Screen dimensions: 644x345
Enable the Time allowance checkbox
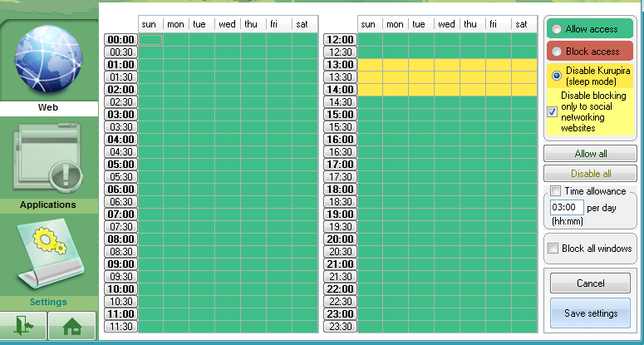[555, 191]
